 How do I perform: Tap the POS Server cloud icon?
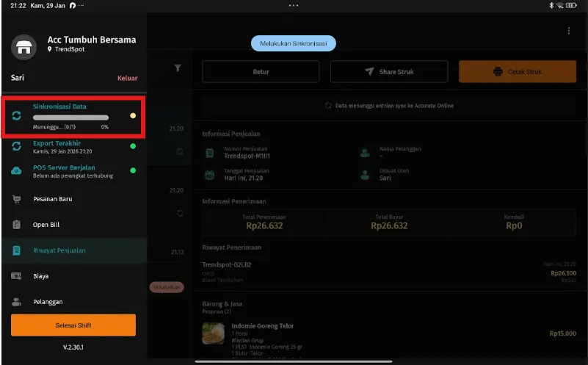16,171
